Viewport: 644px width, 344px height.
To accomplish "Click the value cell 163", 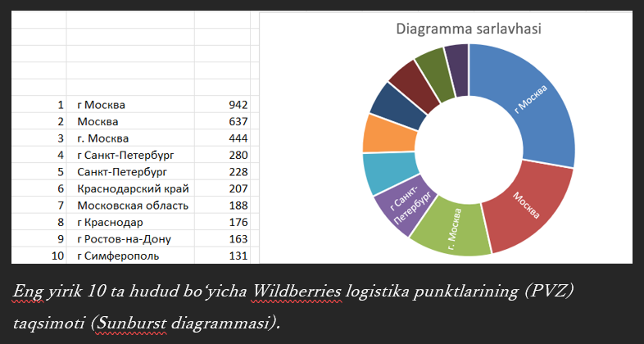I will 222,239.
